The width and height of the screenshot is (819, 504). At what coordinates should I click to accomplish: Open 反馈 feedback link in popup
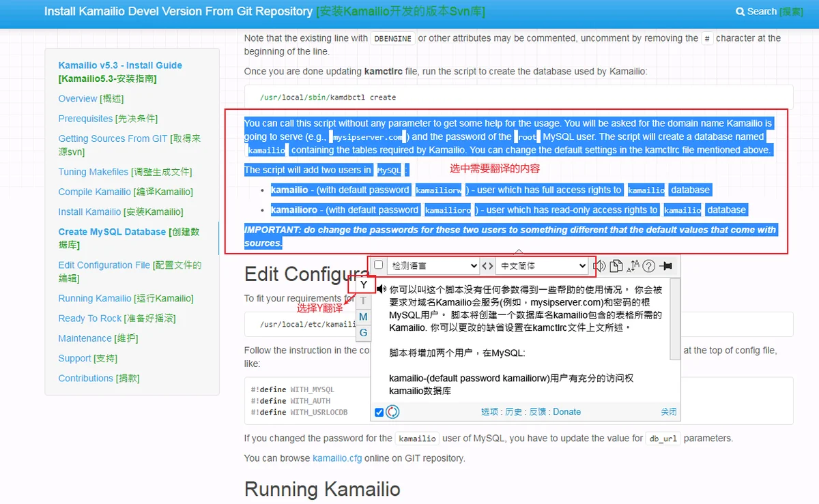point(538,412)
